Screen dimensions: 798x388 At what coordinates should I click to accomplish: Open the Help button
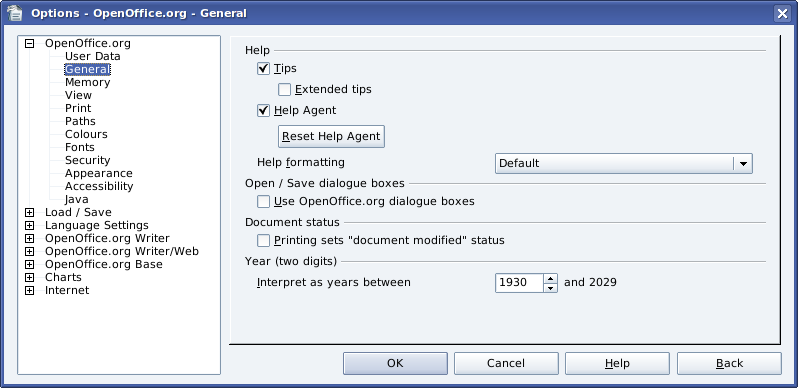[617, 364]
